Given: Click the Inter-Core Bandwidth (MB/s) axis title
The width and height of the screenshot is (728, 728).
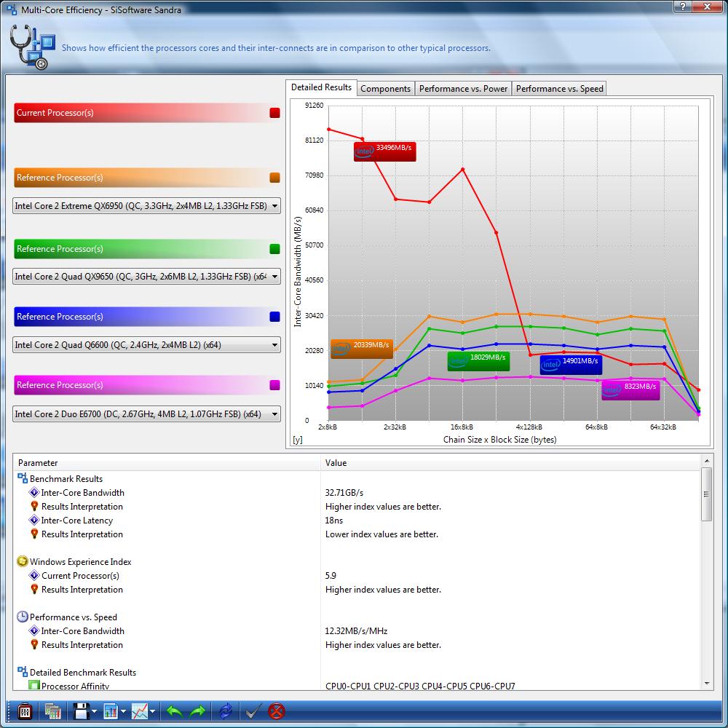Looking at the screenshot, I should (298, 272).
